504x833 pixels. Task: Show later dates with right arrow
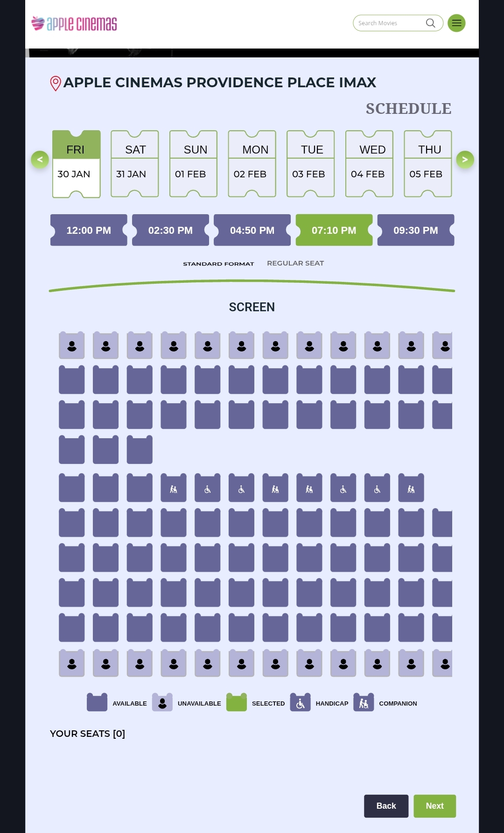point(465,160)
